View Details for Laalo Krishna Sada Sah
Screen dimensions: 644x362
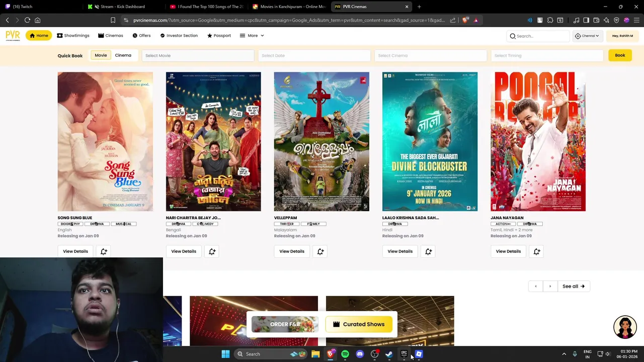pos(400,251)
